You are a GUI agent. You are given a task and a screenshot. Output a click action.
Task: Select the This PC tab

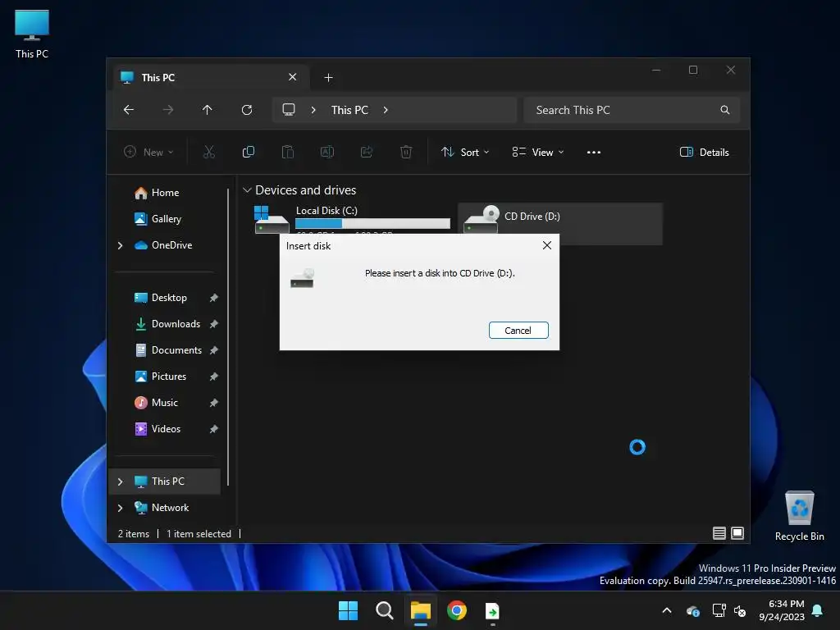pyautogui.click(x=211, y=77)
